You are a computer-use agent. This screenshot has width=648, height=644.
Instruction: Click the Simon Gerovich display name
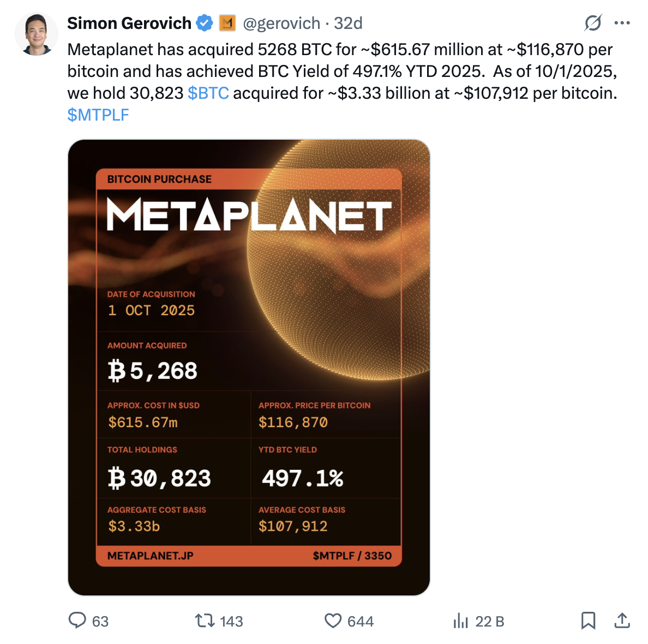[x=129, y=23]
